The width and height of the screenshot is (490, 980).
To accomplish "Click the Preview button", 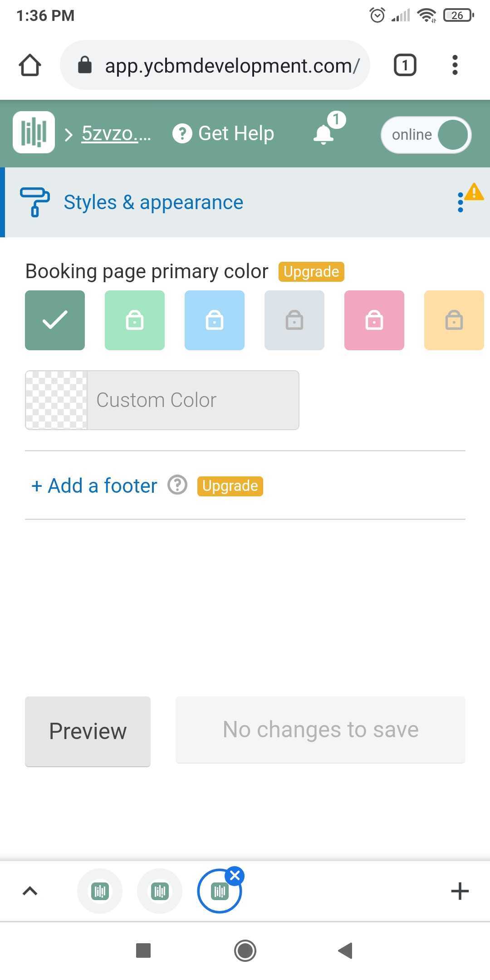I will point(88,731).
